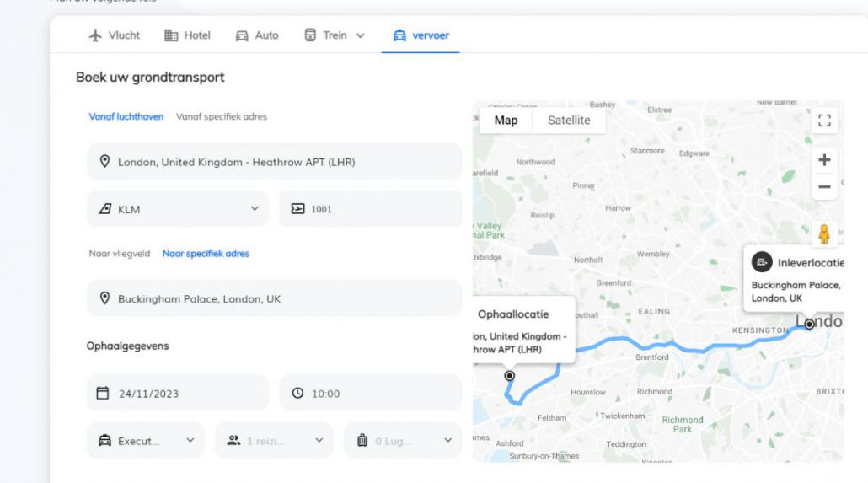The width and height of the screenshot is (868, 483).
Task: Click the car icon beside Auto
Action: [242, 35]
